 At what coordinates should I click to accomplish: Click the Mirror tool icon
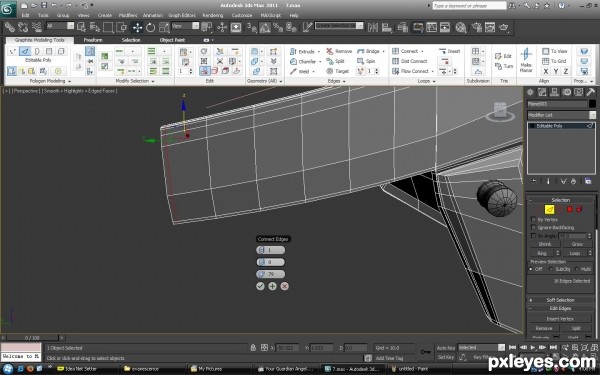(x=373, y=28)
